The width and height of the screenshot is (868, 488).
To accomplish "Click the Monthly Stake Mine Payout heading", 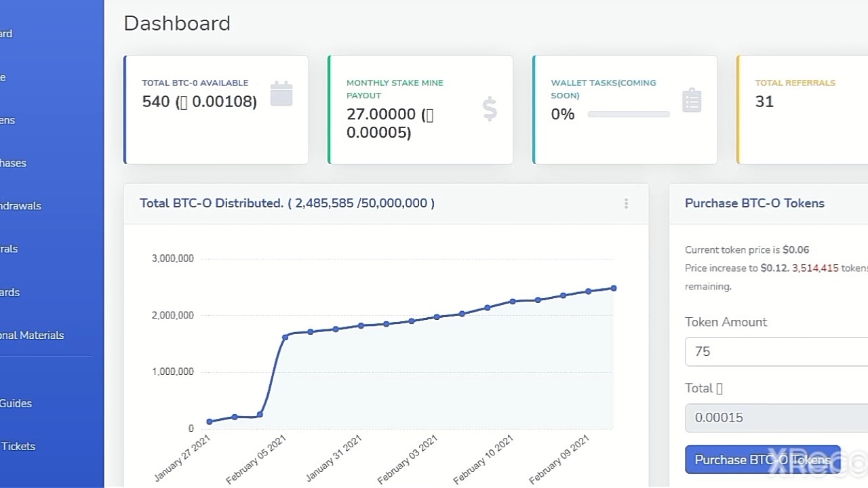I will (x=395, y=89).
